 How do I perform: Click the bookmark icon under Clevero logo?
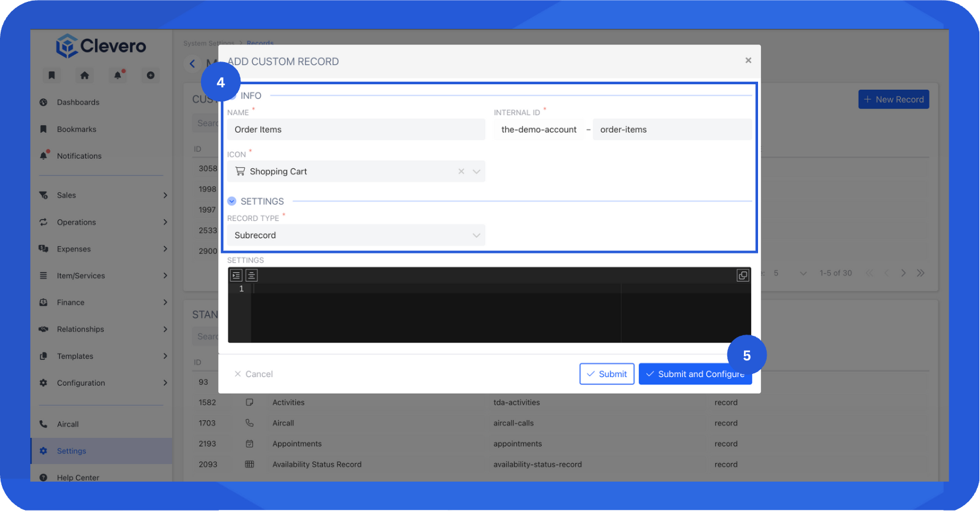click(52, 75)
